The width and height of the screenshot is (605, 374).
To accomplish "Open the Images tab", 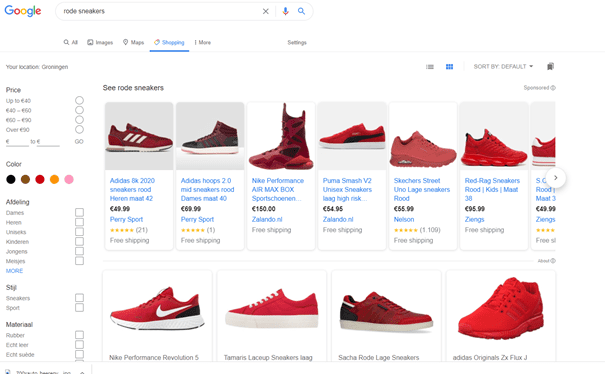I will click(x=100, y=42).
